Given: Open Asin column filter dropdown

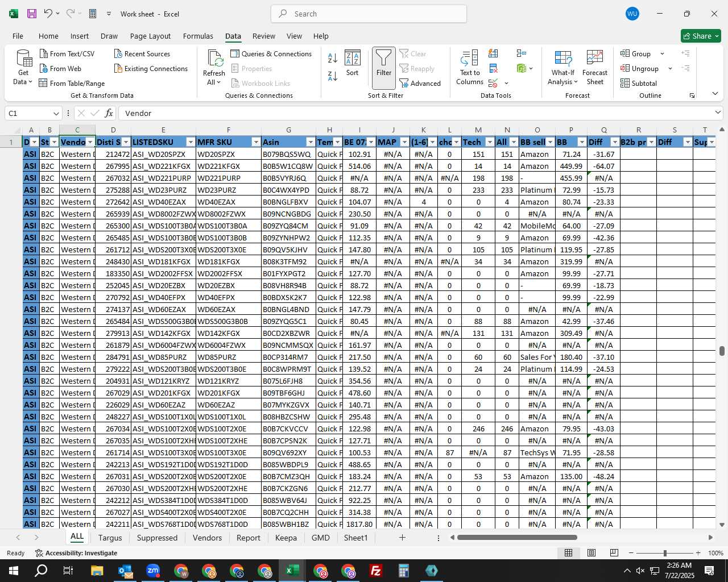Looking at the screenshot, I should (x=311, y=142).
